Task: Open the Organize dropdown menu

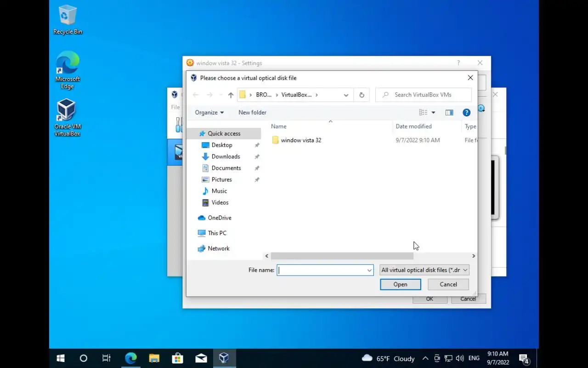Action: coord(209,112)
